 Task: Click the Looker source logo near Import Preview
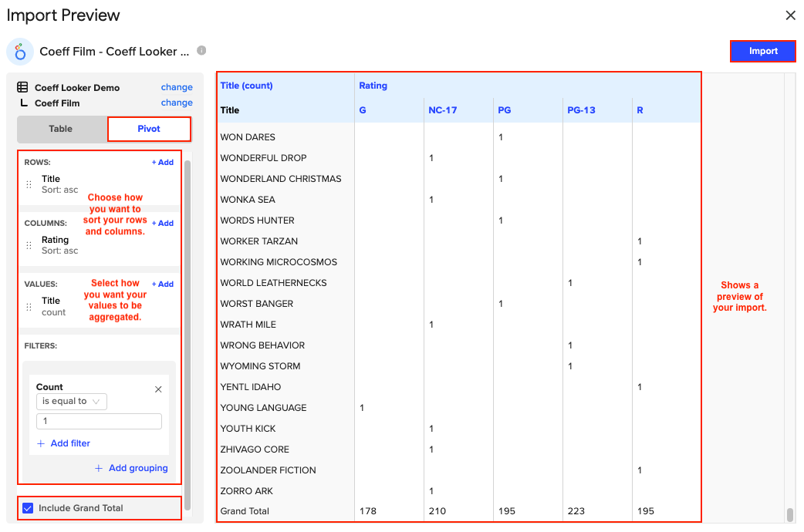pos(19,52)
